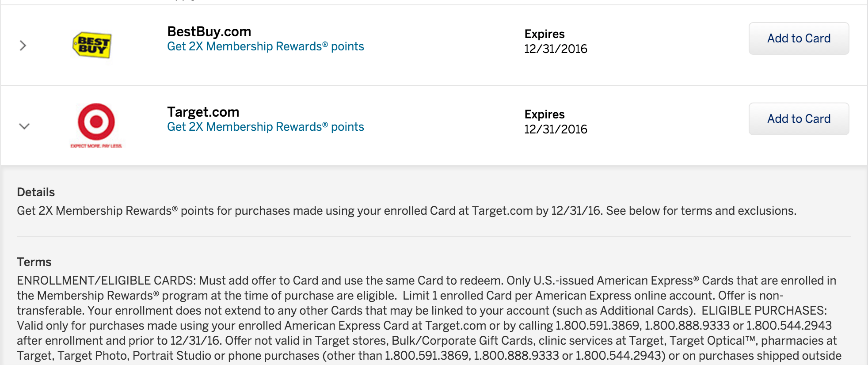Click the Target.com expiration date 12/31/2016
The height and width of the screenshot is (365, 868).
[556, 129]
